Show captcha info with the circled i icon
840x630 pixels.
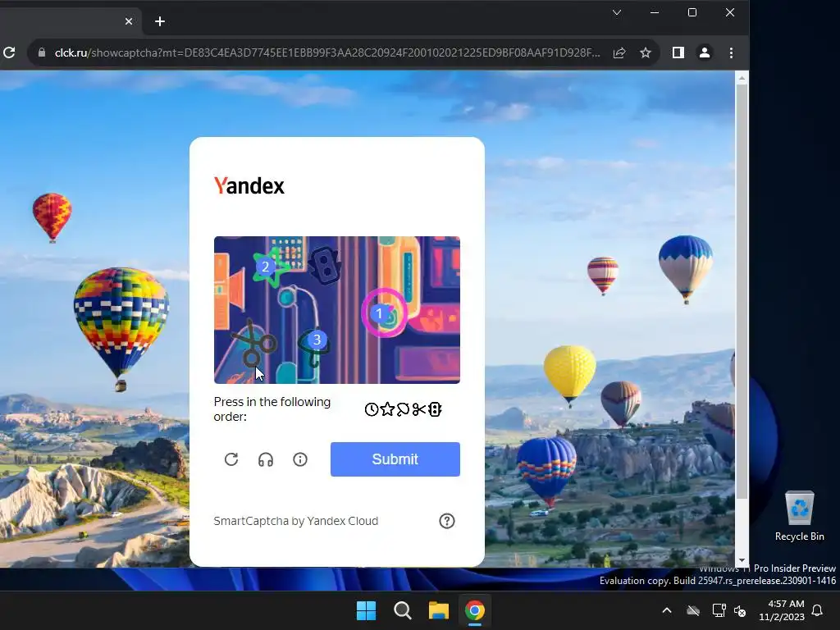300,459
